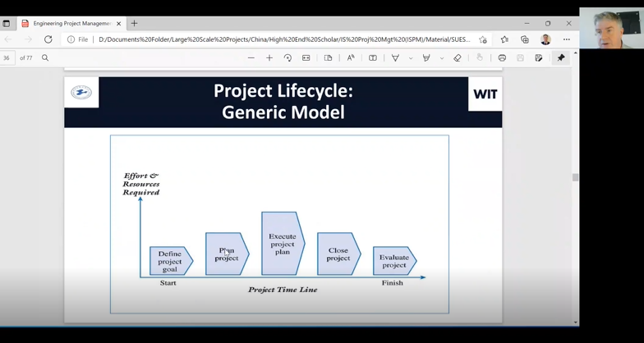Click the page number input field
The image size is (644, 343).
pos(7,58)
